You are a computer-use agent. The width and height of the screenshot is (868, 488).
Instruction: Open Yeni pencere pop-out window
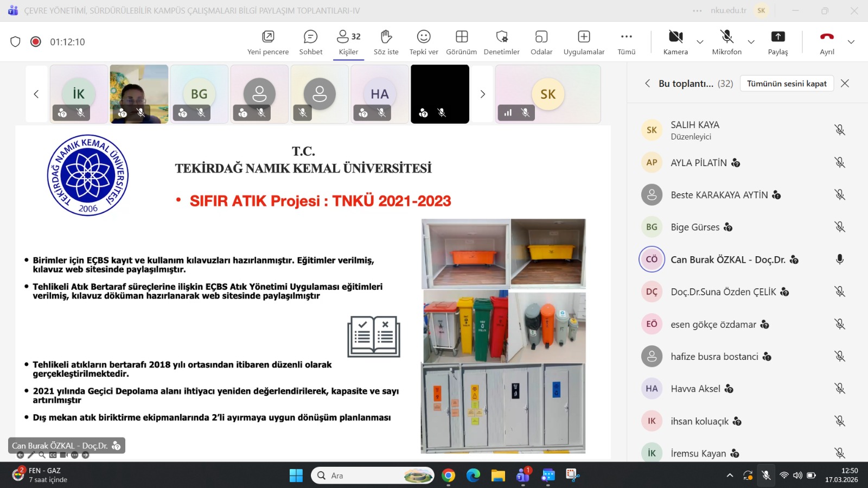tap(268, 42)
